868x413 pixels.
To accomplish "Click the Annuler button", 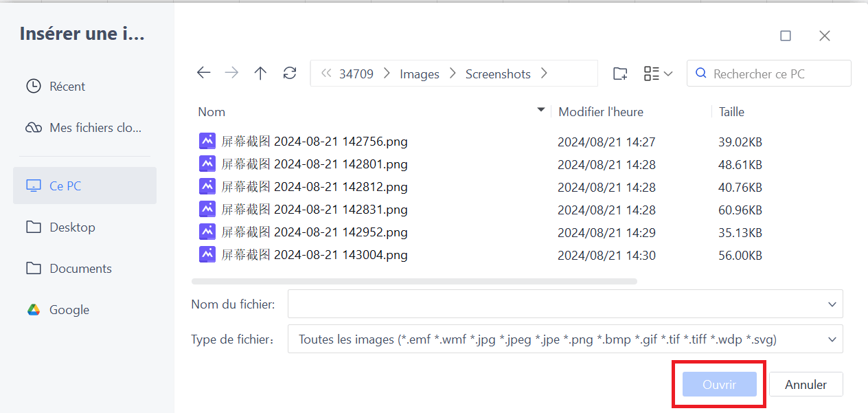I will click(806, 385).
